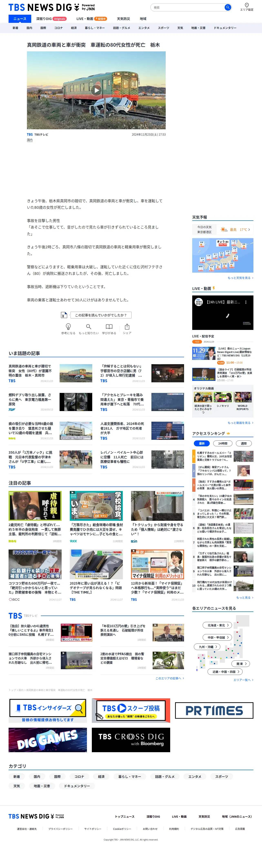The height and width of the screenshot is (868, 262).
Task: Follow もっと動画を見る link
Action: point(240,422)
